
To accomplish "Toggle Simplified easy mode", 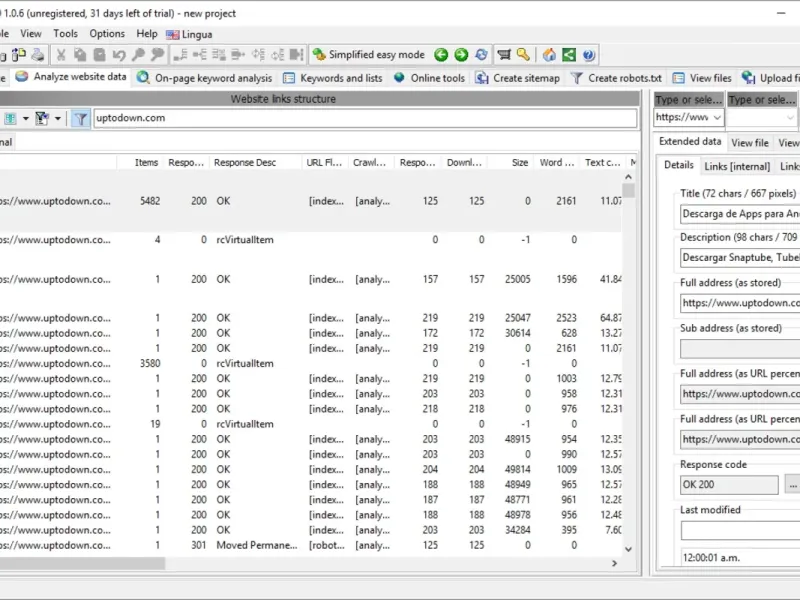I will click(x=369, y=55).
